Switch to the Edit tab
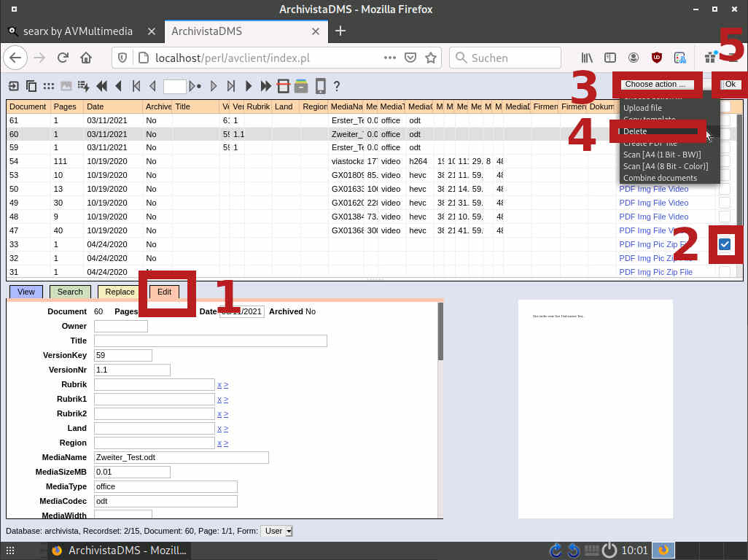The width and height of the screenshot is (748, 560). click(165, 292)
